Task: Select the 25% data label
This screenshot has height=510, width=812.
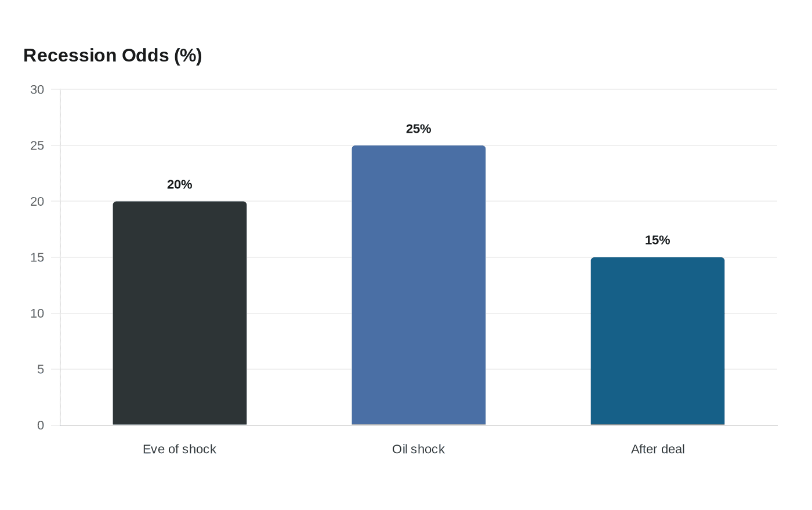Action: pyautogui.click(x=419, y=129)
